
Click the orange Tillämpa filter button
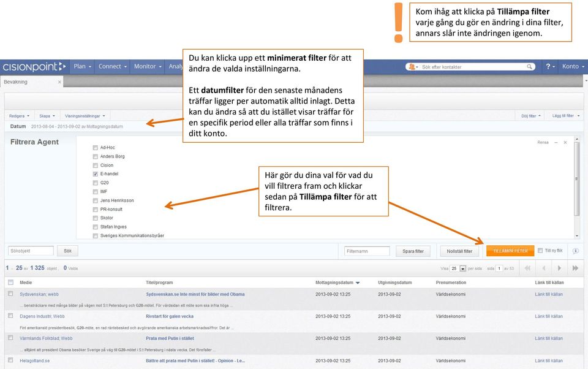click(x=510, y=251)
